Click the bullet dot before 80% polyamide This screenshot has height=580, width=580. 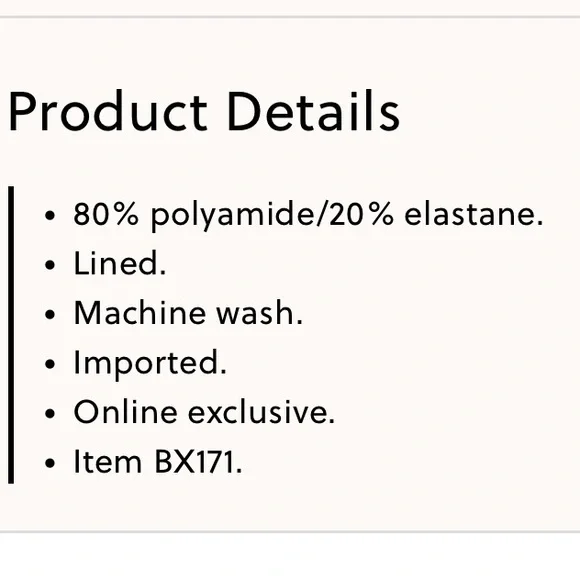(50, 215)
